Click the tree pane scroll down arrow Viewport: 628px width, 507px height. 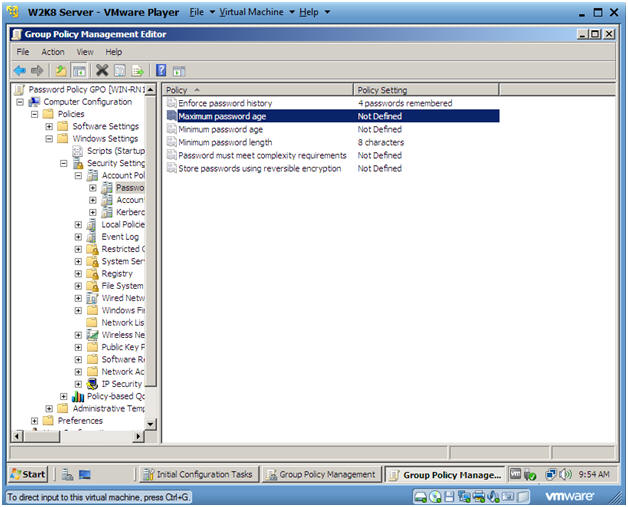point(150,424)
